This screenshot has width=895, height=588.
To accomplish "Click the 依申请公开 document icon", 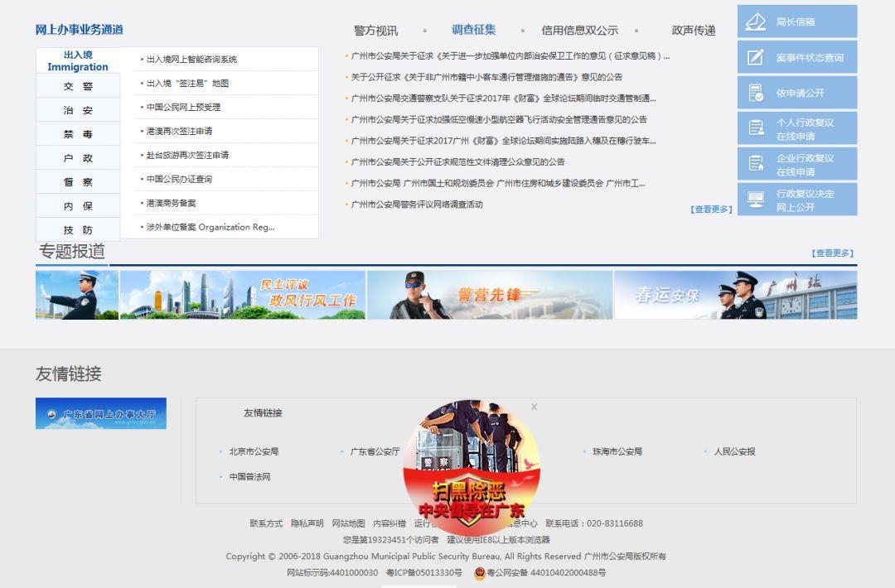I will click(755, 93).
